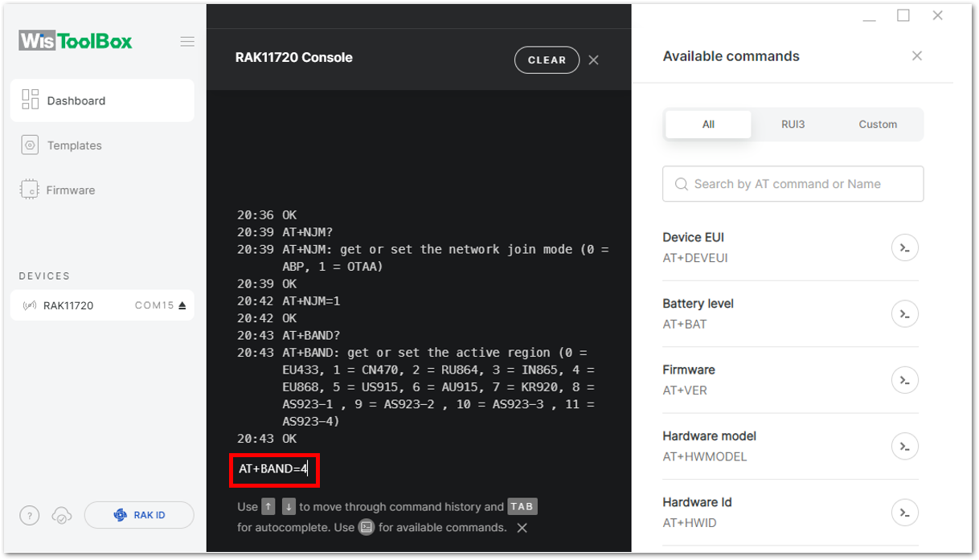Maximize the WisToolBox window
Screen dimensions: 979x560
(903, 16)
